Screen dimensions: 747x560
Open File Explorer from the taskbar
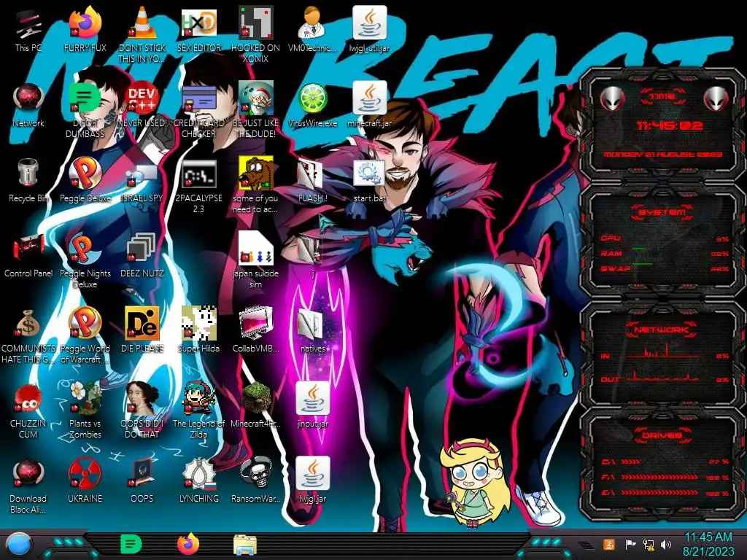pyautogui.click(x=245, y=545)
